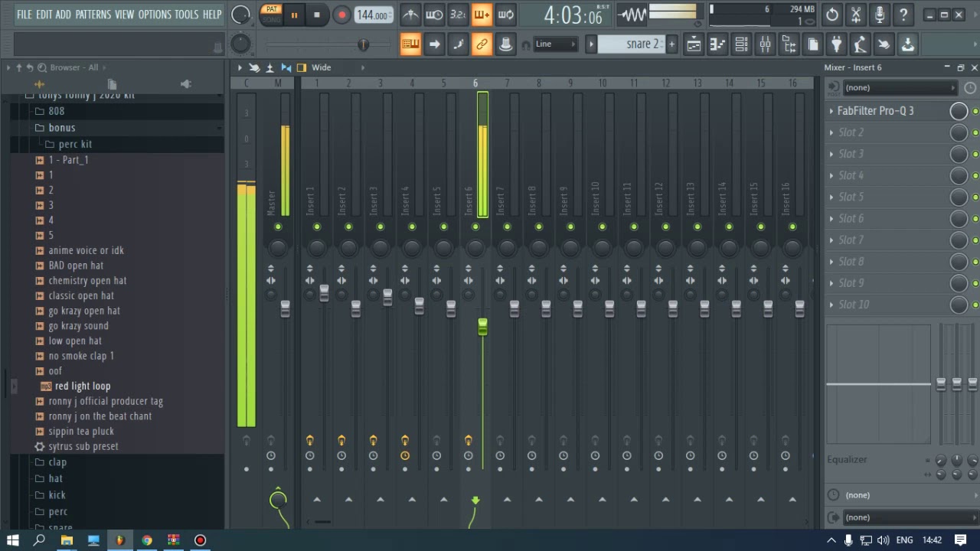Open the PATTERNS menu

tap(93, 15)
